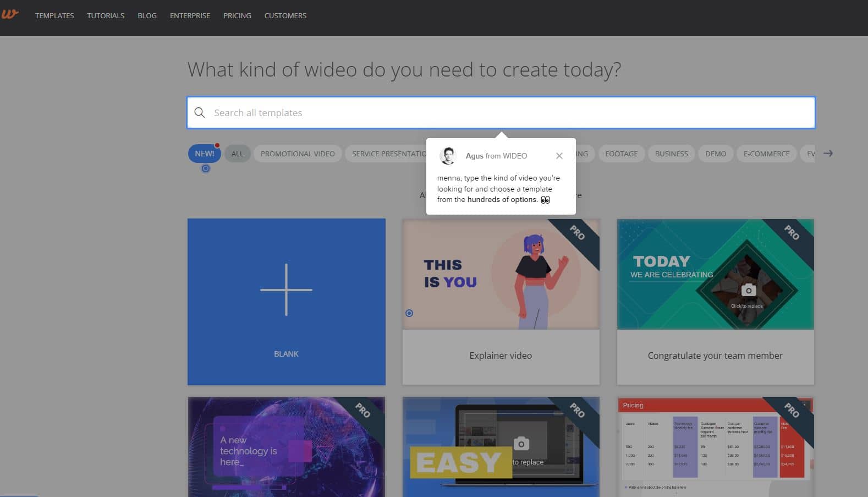Image resolution: width=868 pixels, height=497 pixels.
Task: Click PRO ribbon on new technology card
Action: 362,411
